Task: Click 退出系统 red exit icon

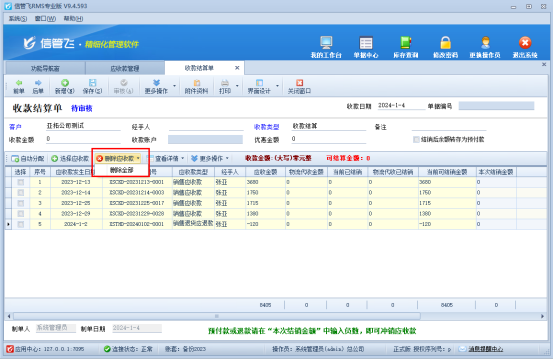Action: [525, 43]
